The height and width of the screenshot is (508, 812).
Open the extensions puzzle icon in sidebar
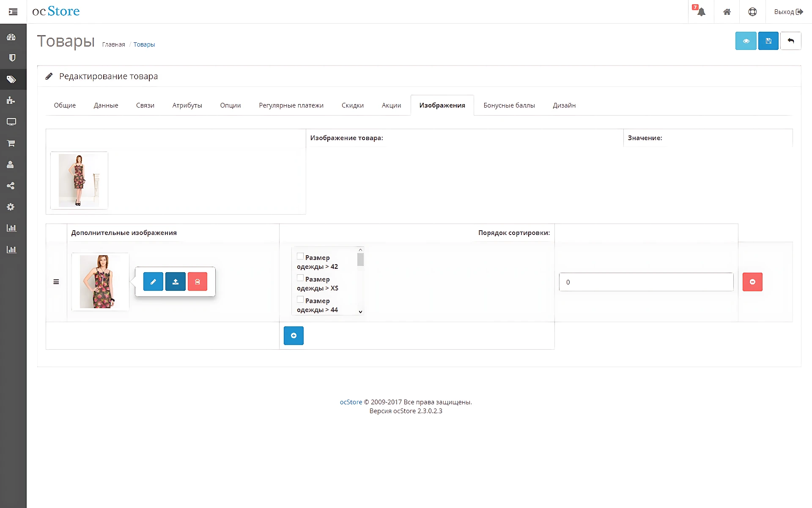click(x=11, y=100)
